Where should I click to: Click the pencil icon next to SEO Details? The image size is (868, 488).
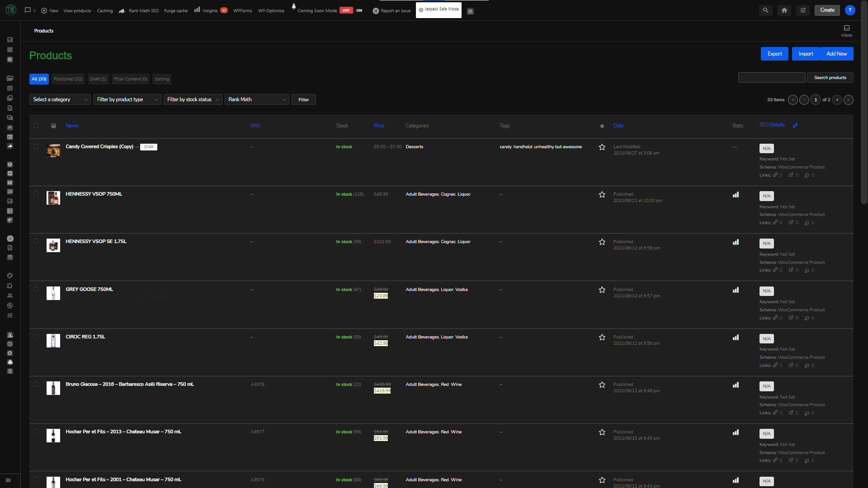[795, 125]
